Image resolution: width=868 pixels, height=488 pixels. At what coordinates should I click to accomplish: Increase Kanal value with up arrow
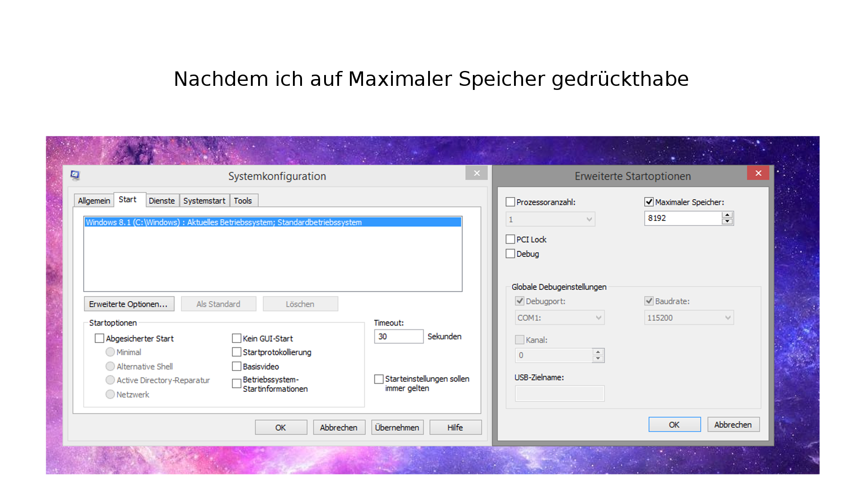(598, 352)
